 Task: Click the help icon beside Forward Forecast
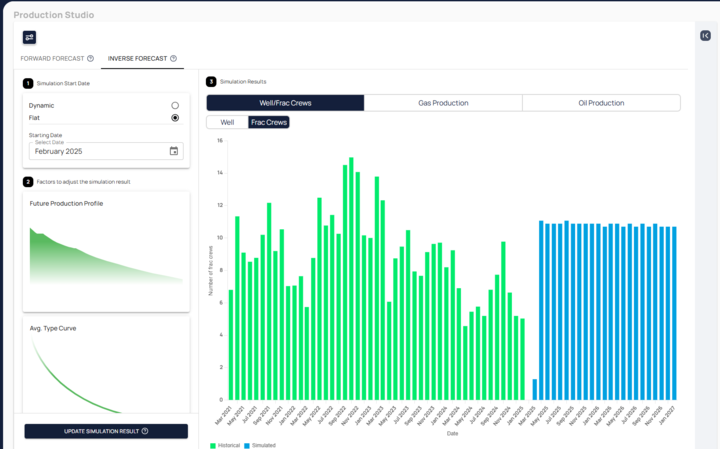pyautogui.click(x=90, y=59)
